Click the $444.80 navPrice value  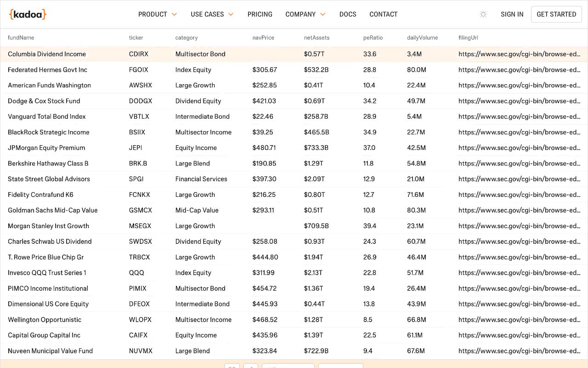pyautogui.click(x=266, y=257)
